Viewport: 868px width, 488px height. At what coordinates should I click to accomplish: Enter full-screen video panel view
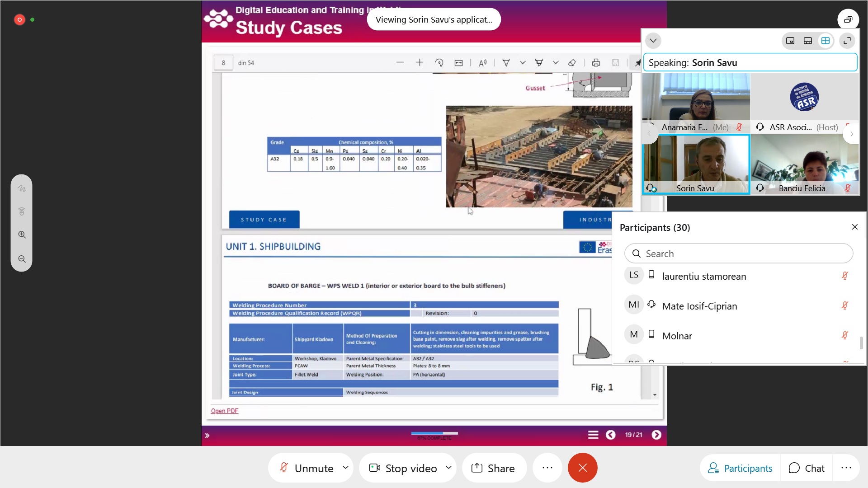(x=847, y=41)
